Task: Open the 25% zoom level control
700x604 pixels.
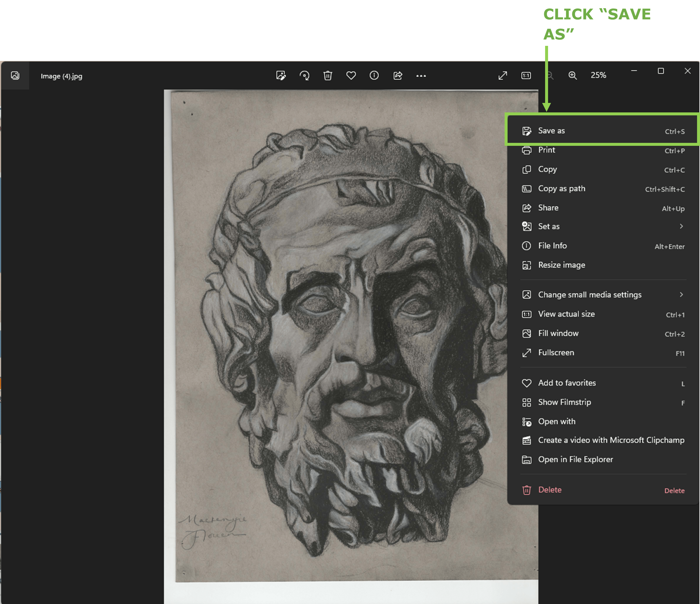Action: (598, 75)
